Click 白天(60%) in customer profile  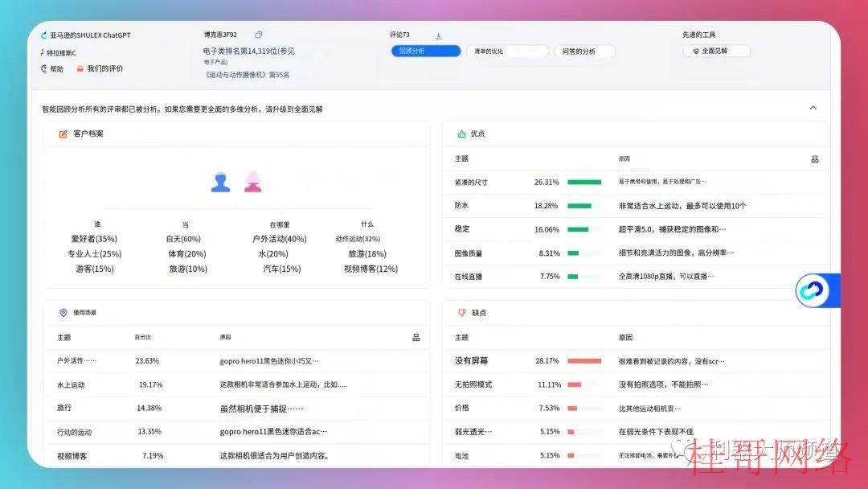click(183, 239)
